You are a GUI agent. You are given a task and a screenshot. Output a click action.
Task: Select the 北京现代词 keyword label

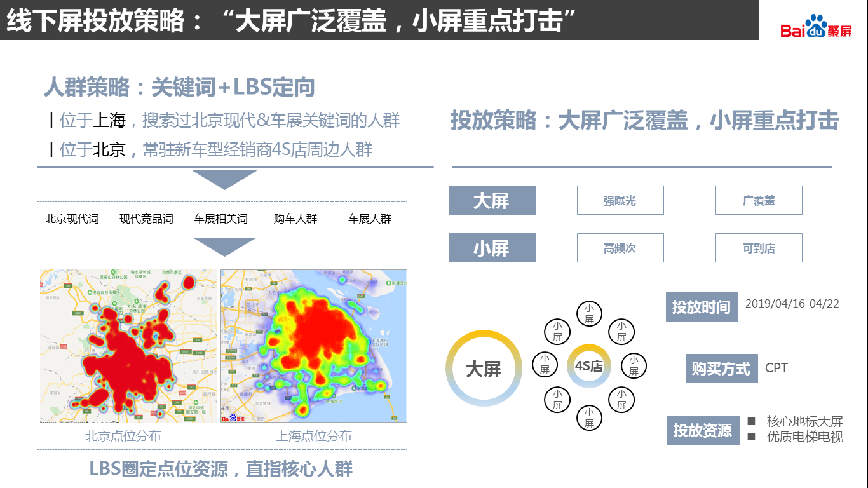(x=72, y=219)
